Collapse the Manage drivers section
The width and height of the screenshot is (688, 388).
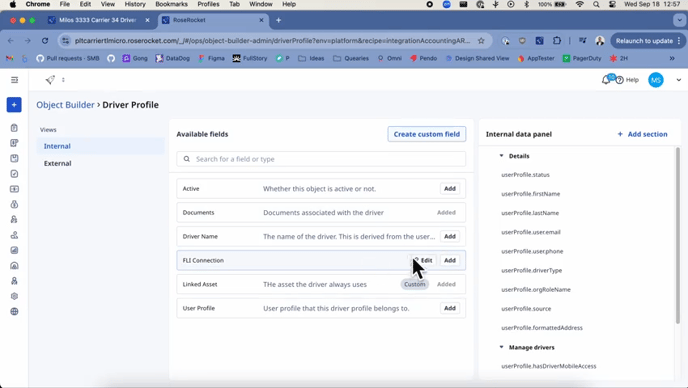(x=502, y=347)
